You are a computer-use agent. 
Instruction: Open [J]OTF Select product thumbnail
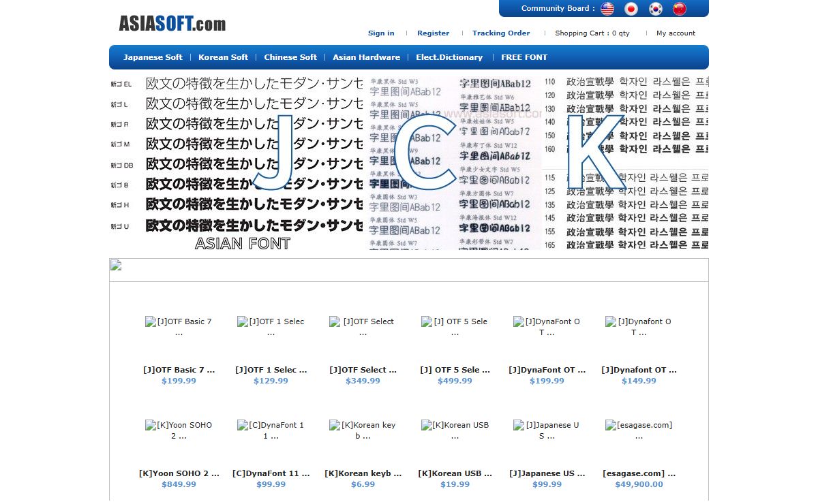pyautogui.click(x=363, y=327)
